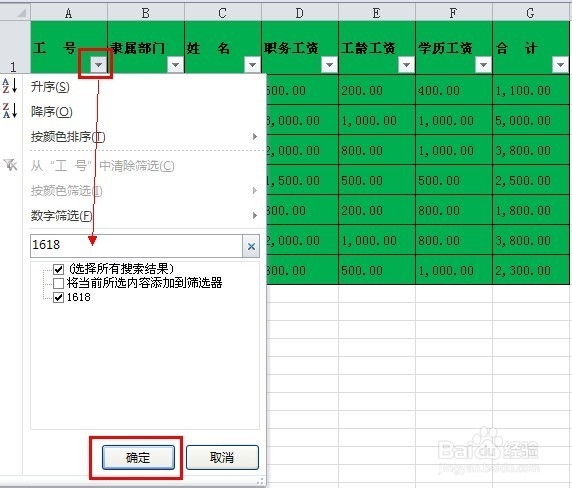Select column E header
The height and width of the screenshot is (488, 572).
point(377,13)
